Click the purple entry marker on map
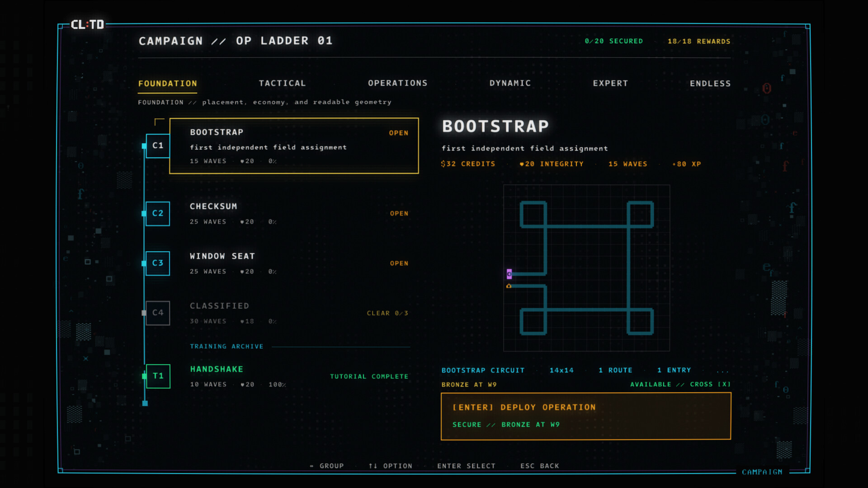Image resolution: width=868 pixels, height=488 pixels. click(x=509, y=274)
